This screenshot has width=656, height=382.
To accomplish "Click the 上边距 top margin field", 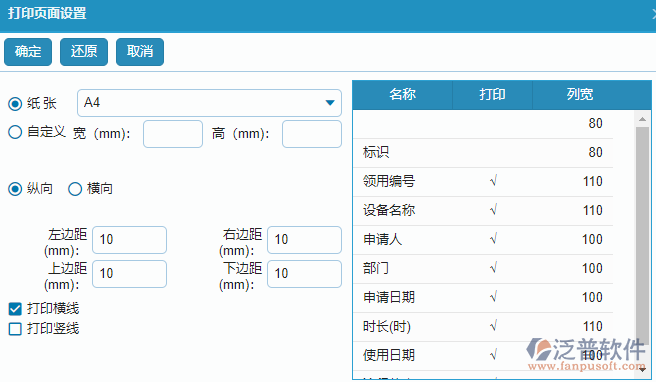I will click(x=129, y=274).
